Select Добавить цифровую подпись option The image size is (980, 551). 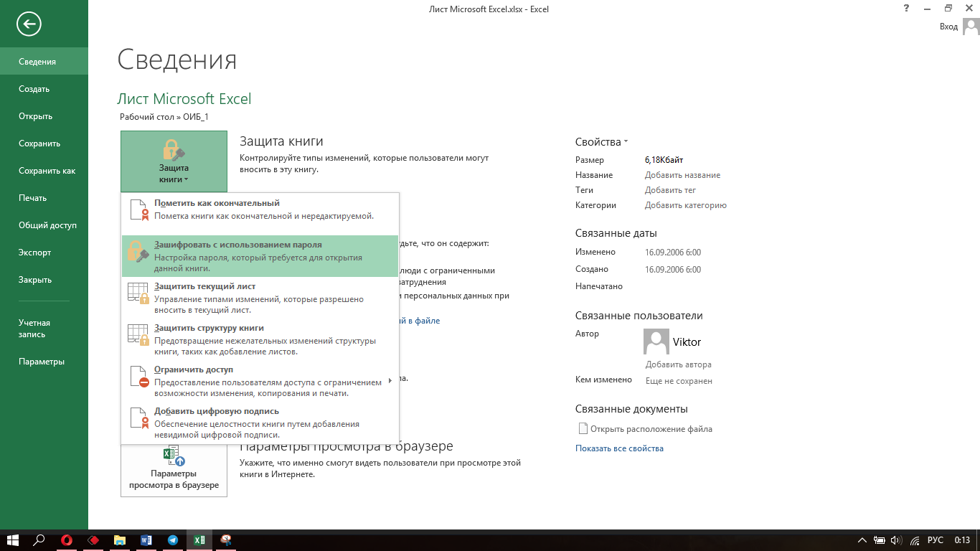pyautogui.click(x=260, y=423)
